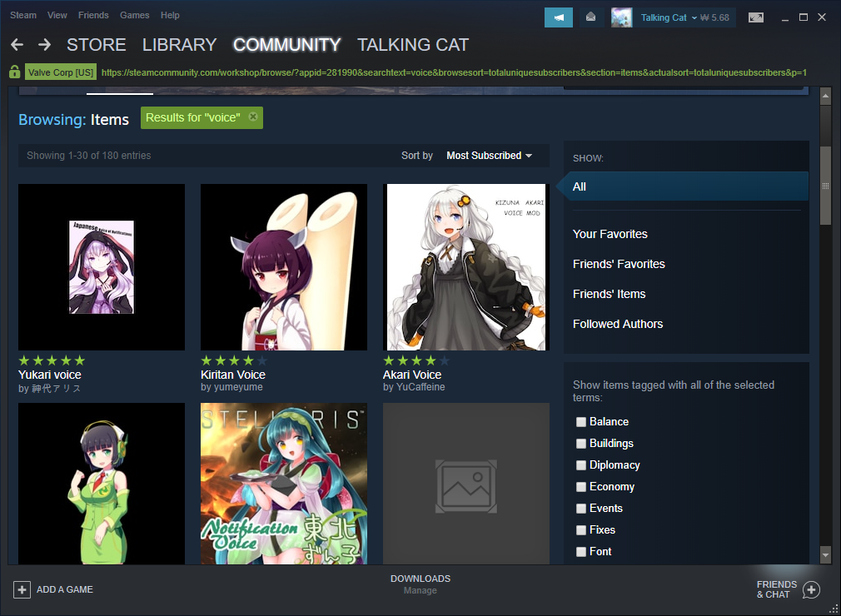Enable the Balance tag checkbox

581,422
